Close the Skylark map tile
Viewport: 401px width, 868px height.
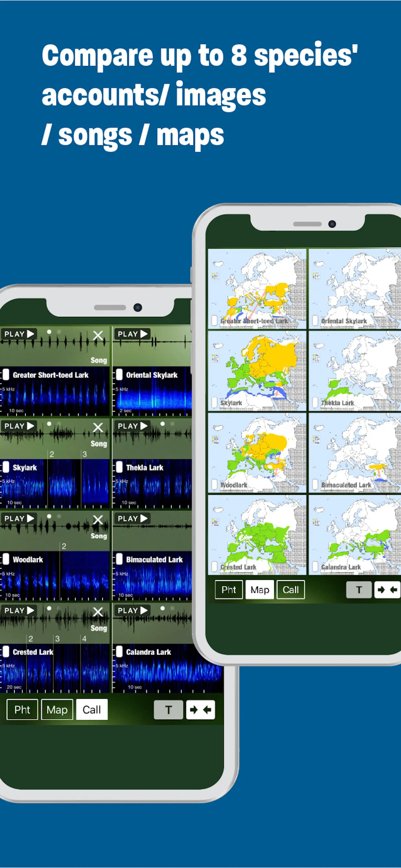pyautogui.click(x=296, y=340)
